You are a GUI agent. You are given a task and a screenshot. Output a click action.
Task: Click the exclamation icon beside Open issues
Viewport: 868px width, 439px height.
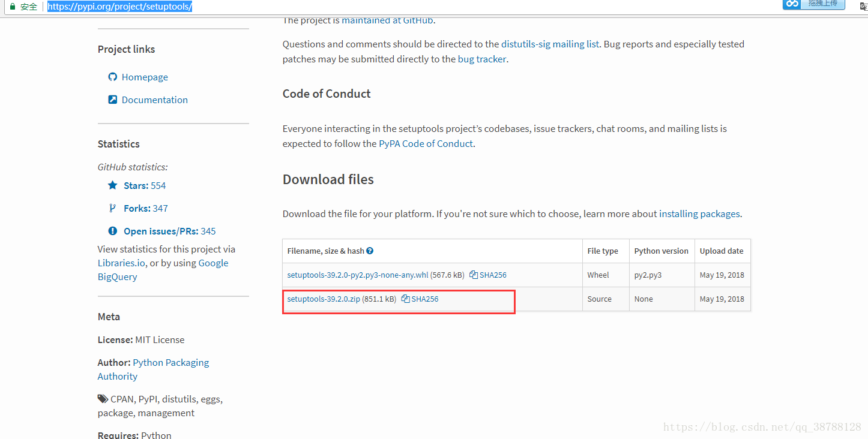(112, 231)
